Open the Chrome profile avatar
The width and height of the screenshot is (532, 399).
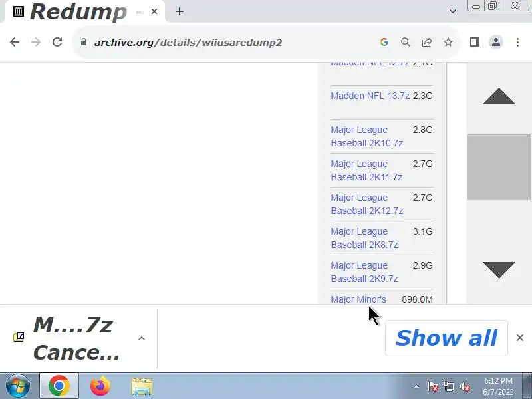pyautogui.click(x=495, y=42)
